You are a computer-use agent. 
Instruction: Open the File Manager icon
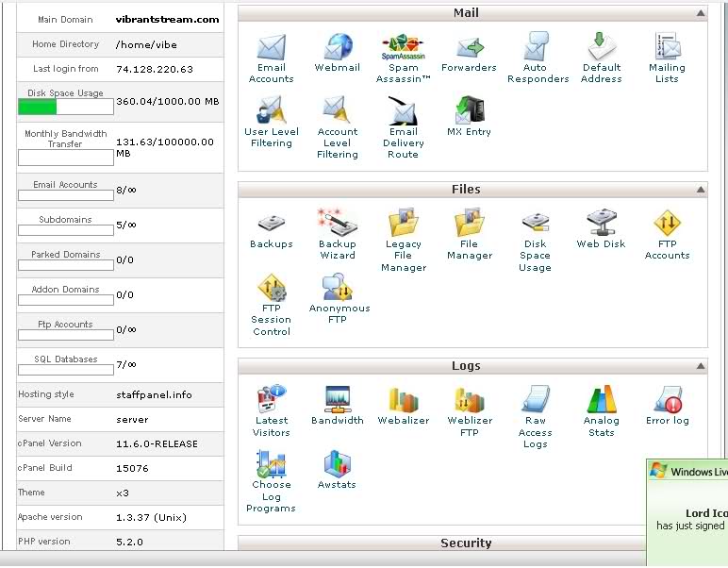tap(469, 224)
